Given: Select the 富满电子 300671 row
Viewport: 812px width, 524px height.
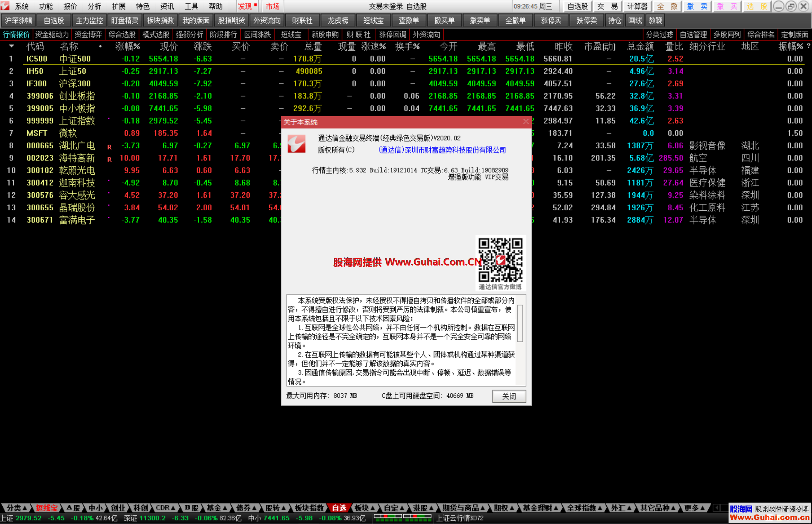Looking at the screenshot, I should (x=406, y=220).
